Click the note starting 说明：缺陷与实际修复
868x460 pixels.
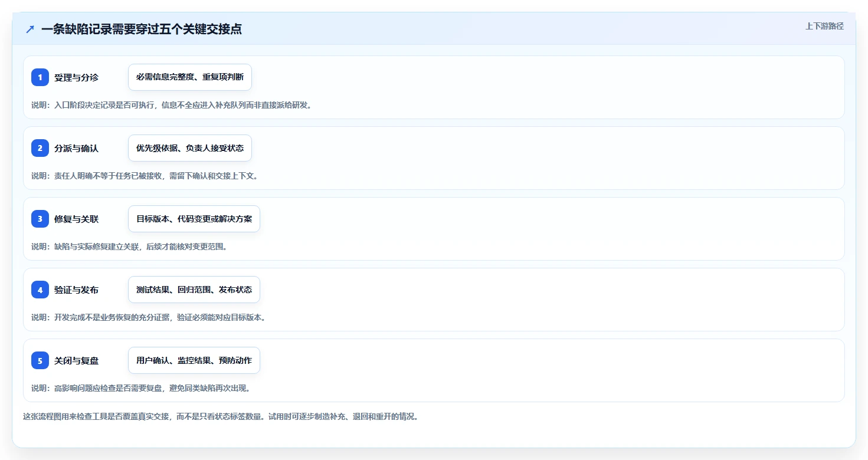(x=129, y=247)
